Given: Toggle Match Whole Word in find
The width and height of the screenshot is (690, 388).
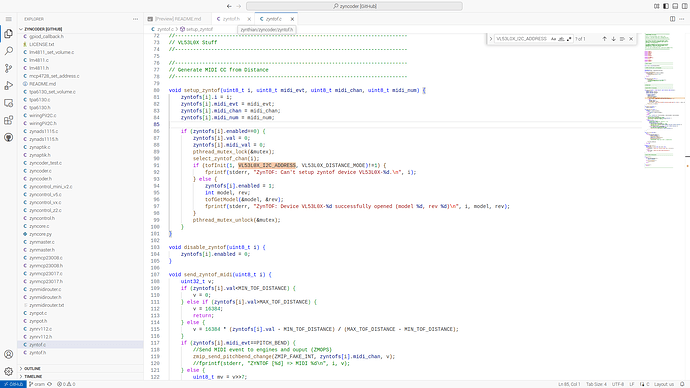Looking at the screenshot, I should click(561, 39).
